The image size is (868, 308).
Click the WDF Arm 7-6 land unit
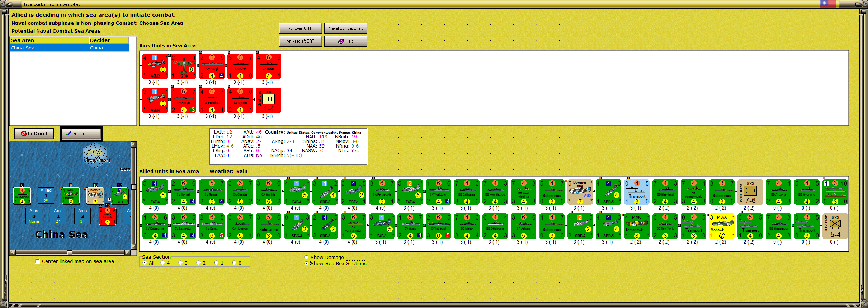tap(750, 192)
